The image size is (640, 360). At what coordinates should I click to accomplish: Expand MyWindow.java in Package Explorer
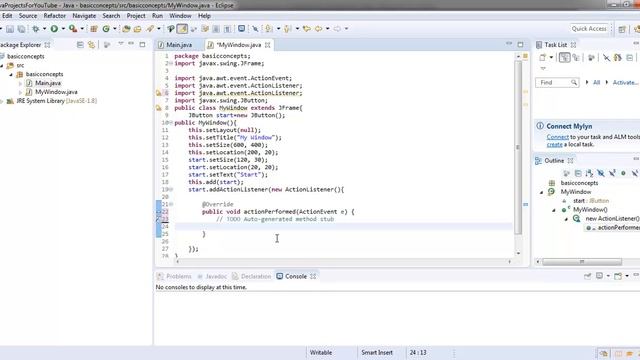click(x=20, y=92)
